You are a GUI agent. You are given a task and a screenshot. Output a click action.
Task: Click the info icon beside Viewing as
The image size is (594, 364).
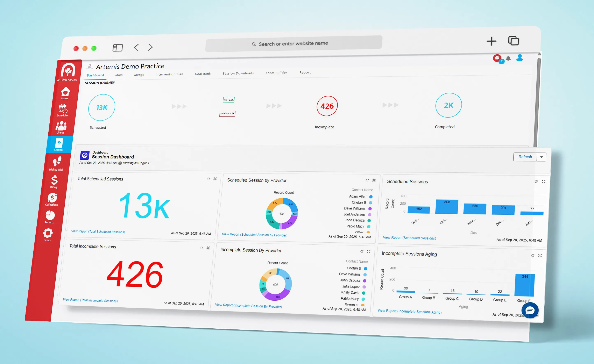pos(120,163)
